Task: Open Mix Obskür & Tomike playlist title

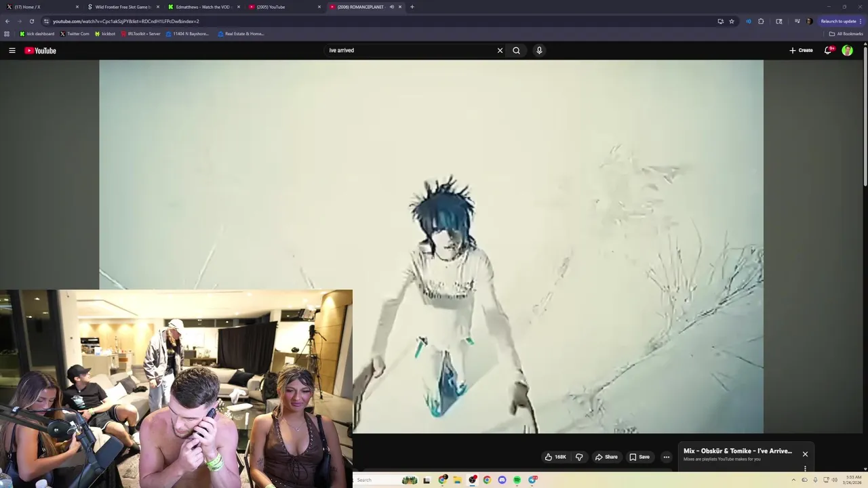Action: point(738,451)
